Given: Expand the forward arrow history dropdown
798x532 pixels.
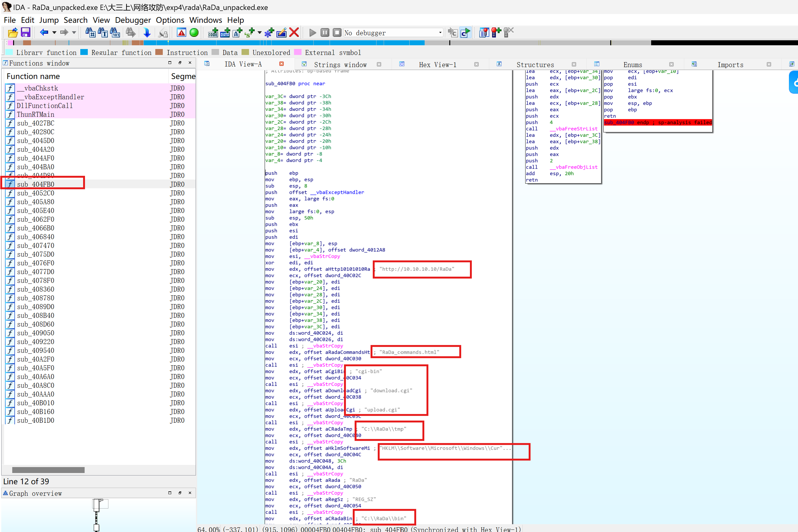Looking at the screenshot, I should point(74,32).
